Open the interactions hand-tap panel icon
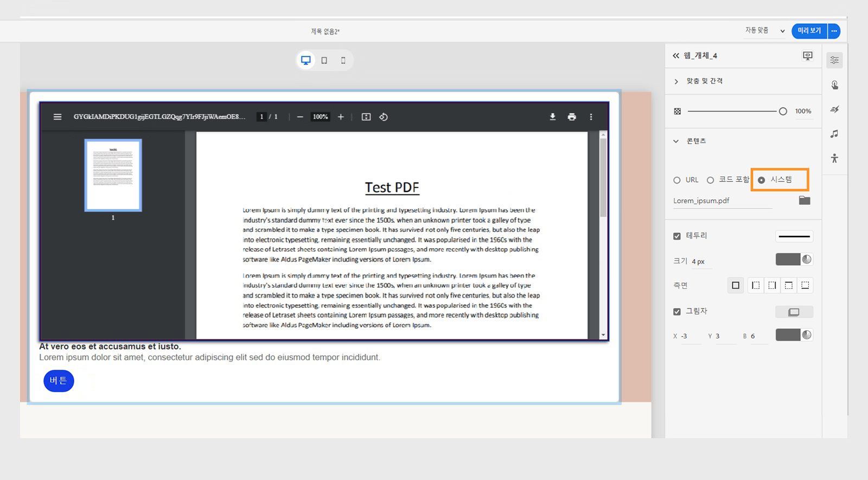This screenshot has height=480, width=868. click(834, 85)
